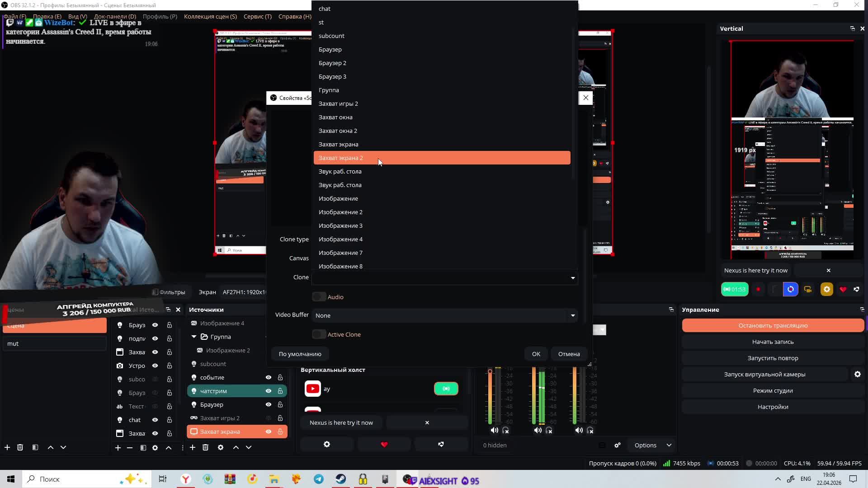The width and height of the screenshot is (868, 488).
Task: Open the Сервис (T) menu
Action: 257,16
